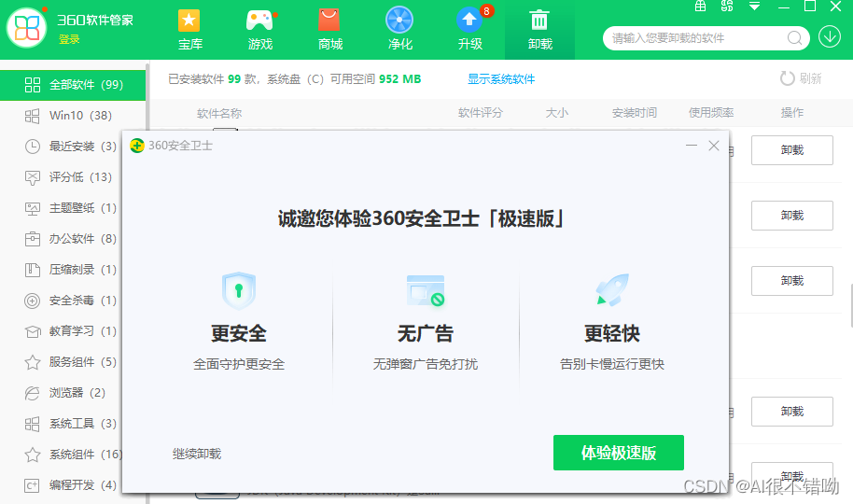Select Win10 (38) category

pos(73,116)
